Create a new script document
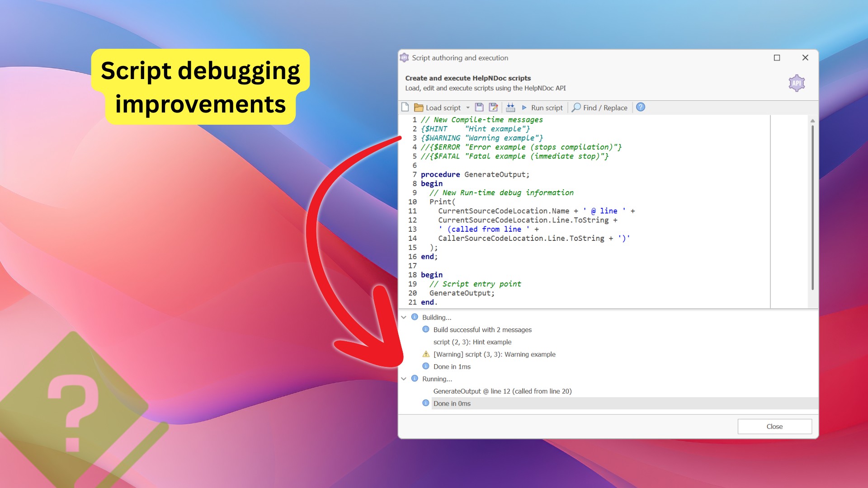The height and width of the screenshot is (488, 868). pos(405,107)
